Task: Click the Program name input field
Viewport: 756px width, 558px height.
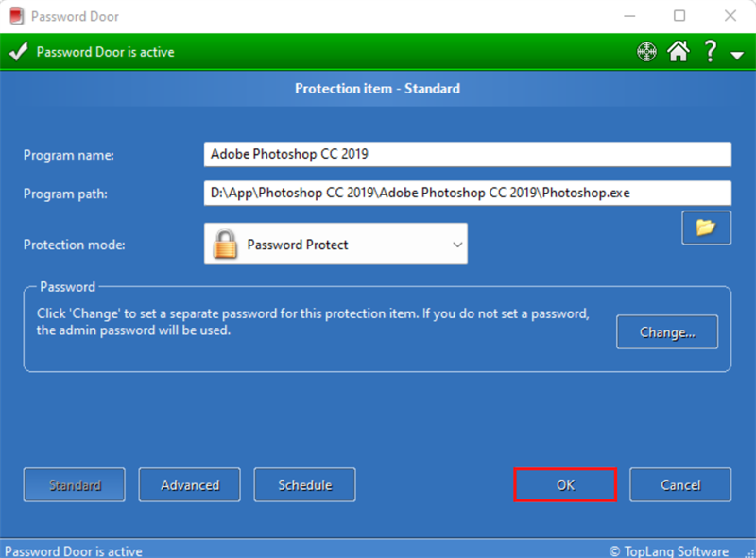Action: (467, 154)
